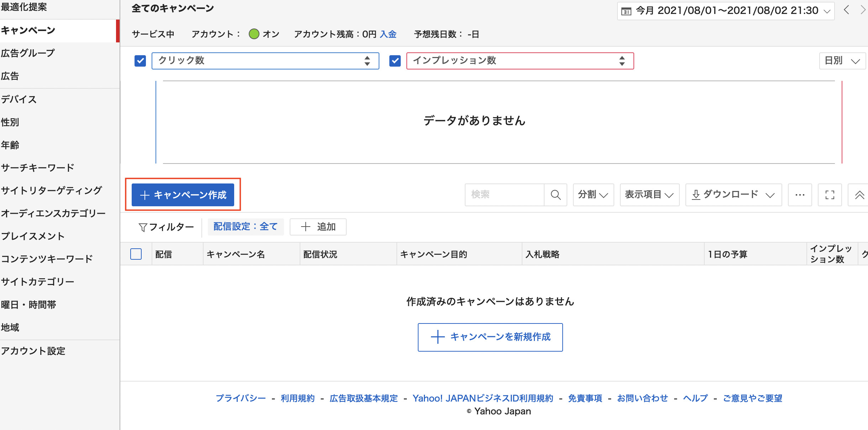
Task: Click the green アカウント オン status indicator
Action: point(254,34)
